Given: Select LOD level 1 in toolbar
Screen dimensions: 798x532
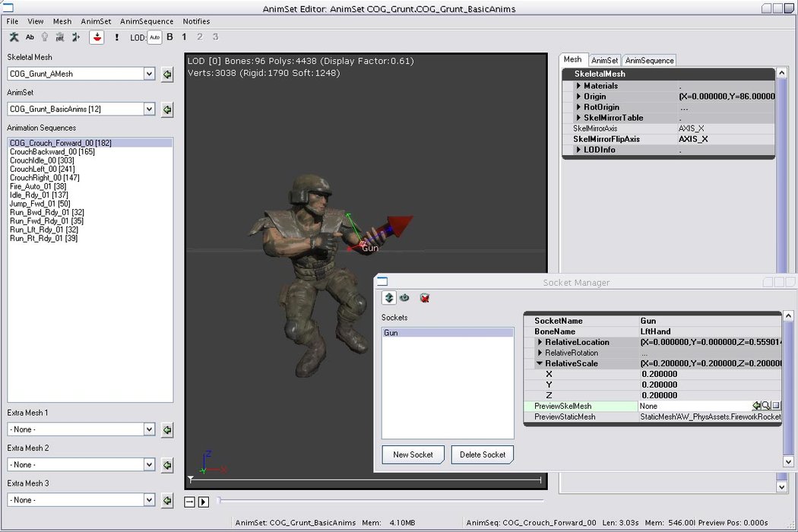Looking at the screenshot, I should [x=184, y=36].
